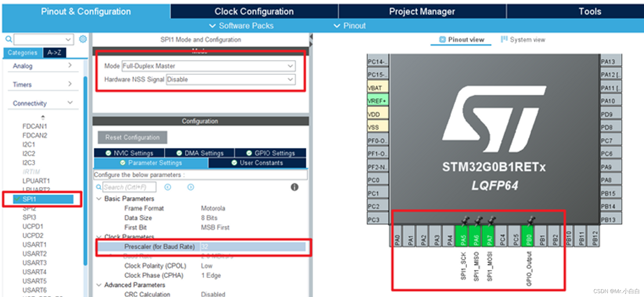Click the PC4 pin on the chip
644x297 pixels.
(502, 236)
